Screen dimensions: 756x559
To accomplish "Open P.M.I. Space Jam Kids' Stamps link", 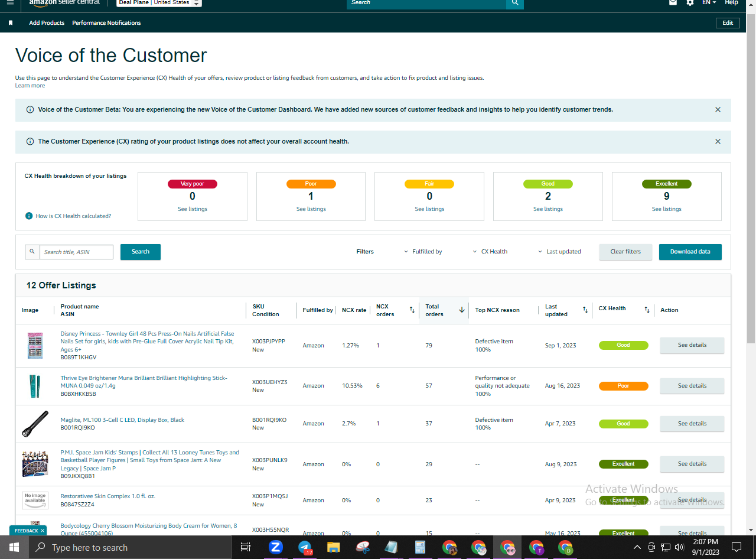I will click(150, 460).
